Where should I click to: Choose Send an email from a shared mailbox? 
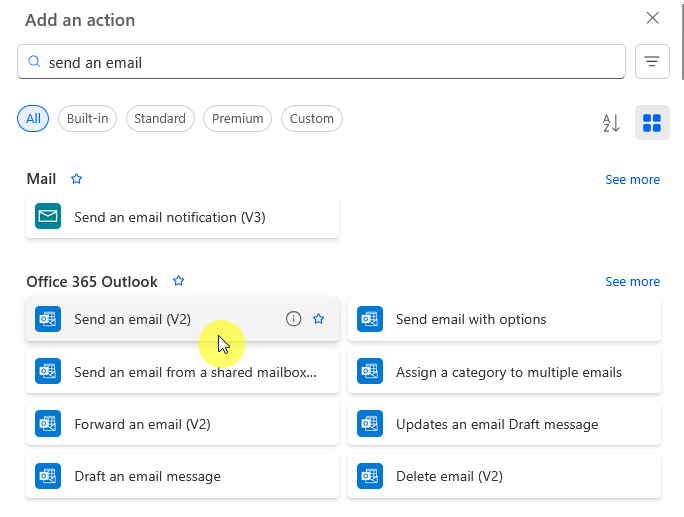click(182, 372)
